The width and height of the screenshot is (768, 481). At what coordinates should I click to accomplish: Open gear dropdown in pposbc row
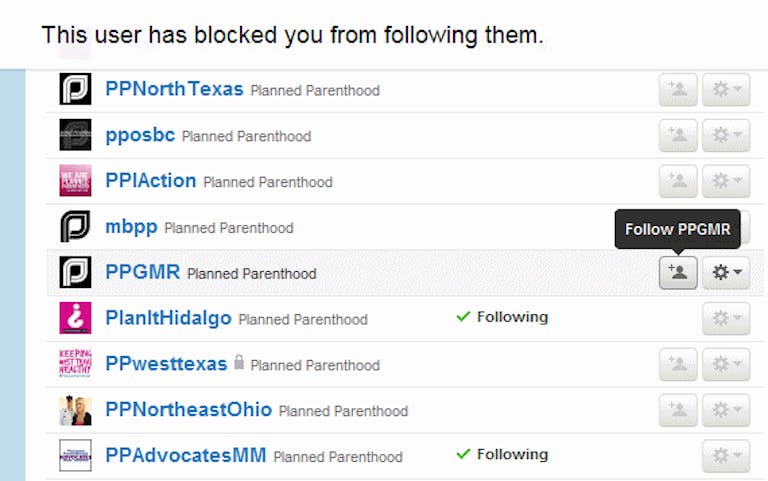(x=726, y=135)
